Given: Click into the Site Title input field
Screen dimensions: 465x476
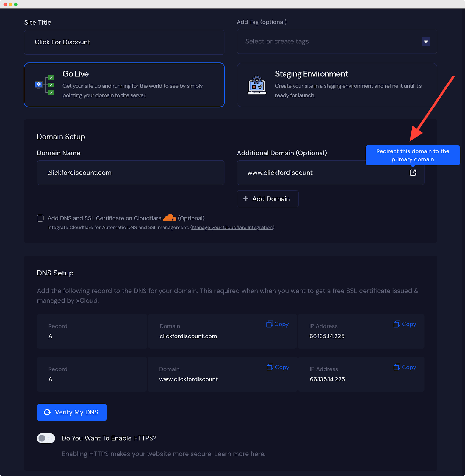Looking at the screenshot, I should pyautogui.click(x=124, y=42).
